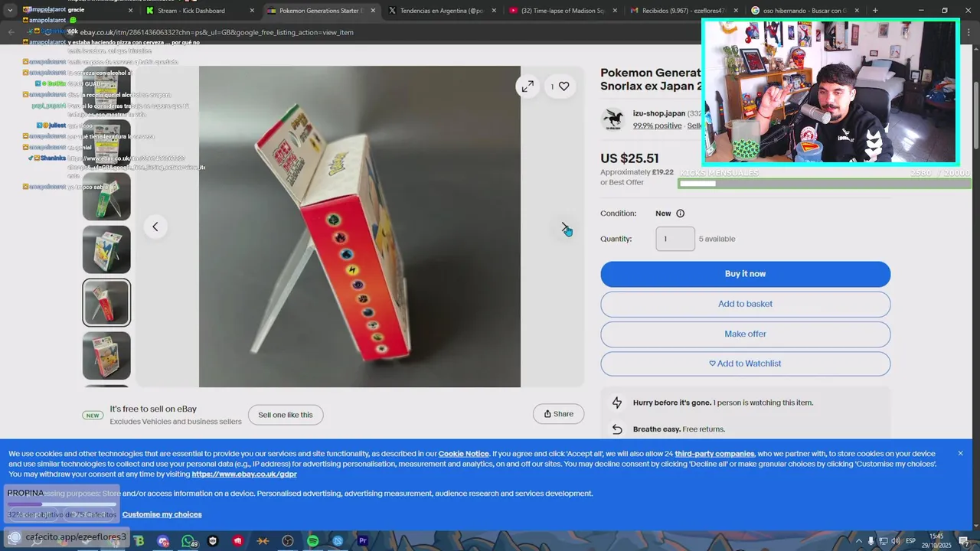The width and height of the screenshot is (980, 551).
Task: Open Premiere Pro from the taskbar
Action: 363,541
